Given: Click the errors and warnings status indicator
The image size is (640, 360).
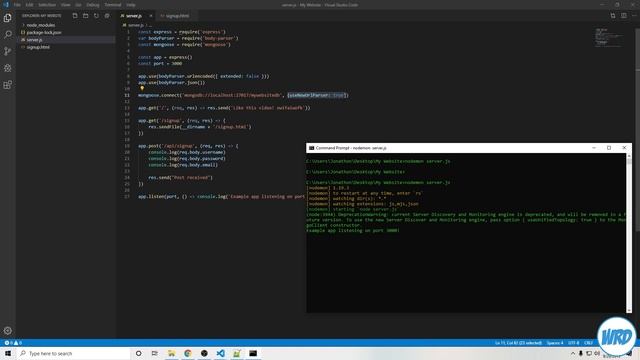Looking at the screenshot, I should [x=13, y=343].
